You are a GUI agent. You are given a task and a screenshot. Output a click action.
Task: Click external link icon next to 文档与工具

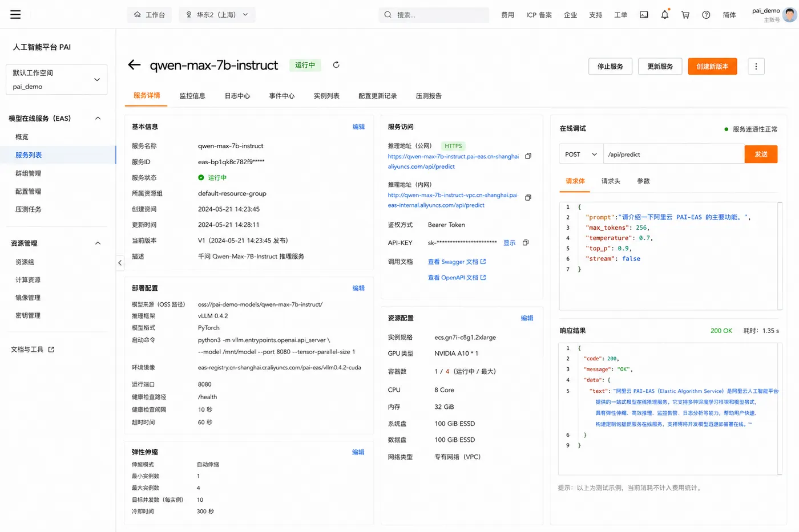point(51,350)
